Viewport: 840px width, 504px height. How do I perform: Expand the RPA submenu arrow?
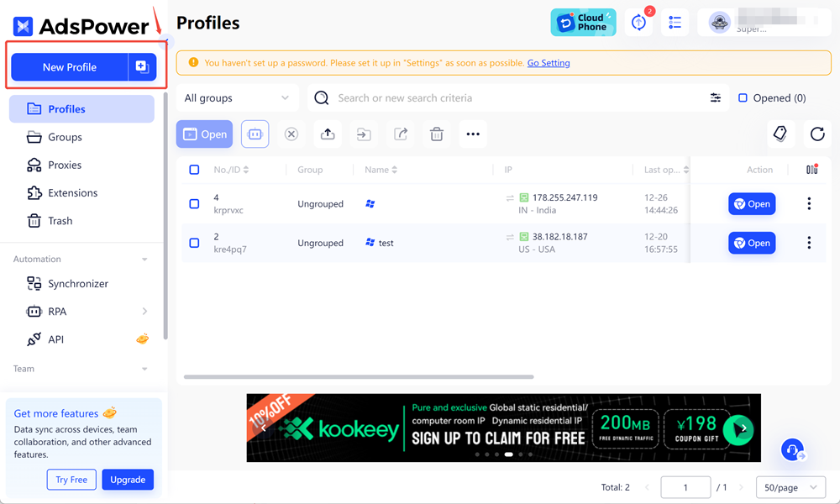144,311
